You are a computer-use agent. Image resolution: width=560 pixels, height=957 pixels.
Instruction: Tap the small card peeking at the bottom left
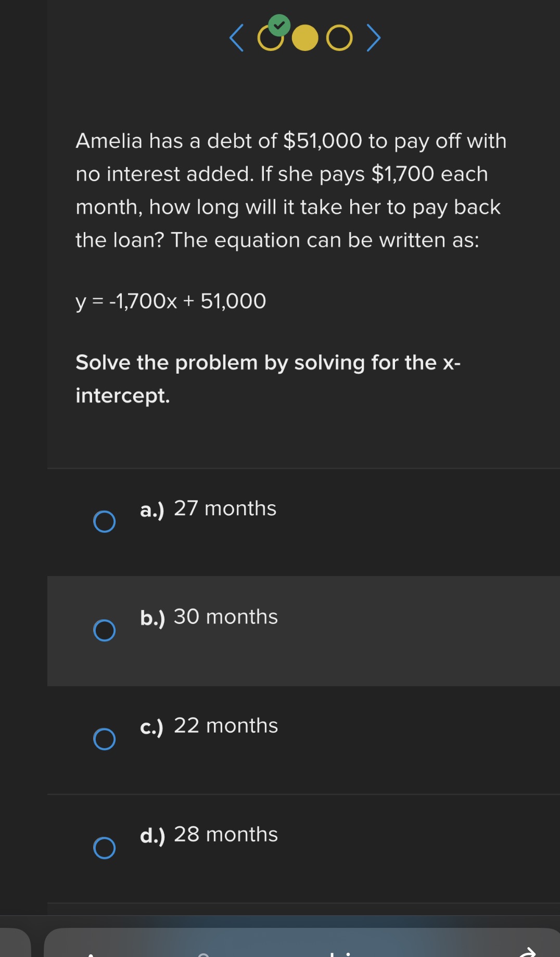click(x=16, y=945)
